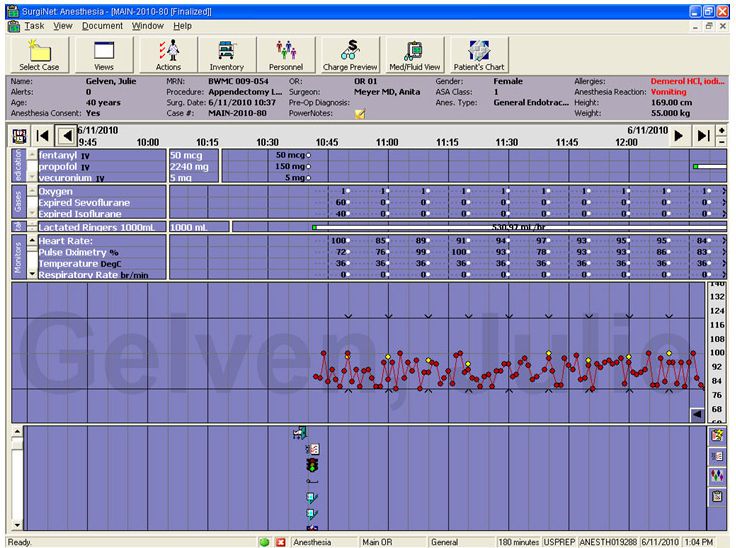Select the propofol IV row
This screenshot has width=736, height=548.
pos(102,166)
